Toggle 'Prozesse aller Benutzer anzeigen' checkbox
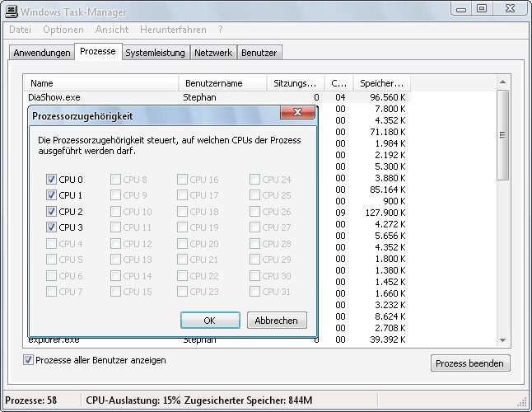 pos(30,360)
